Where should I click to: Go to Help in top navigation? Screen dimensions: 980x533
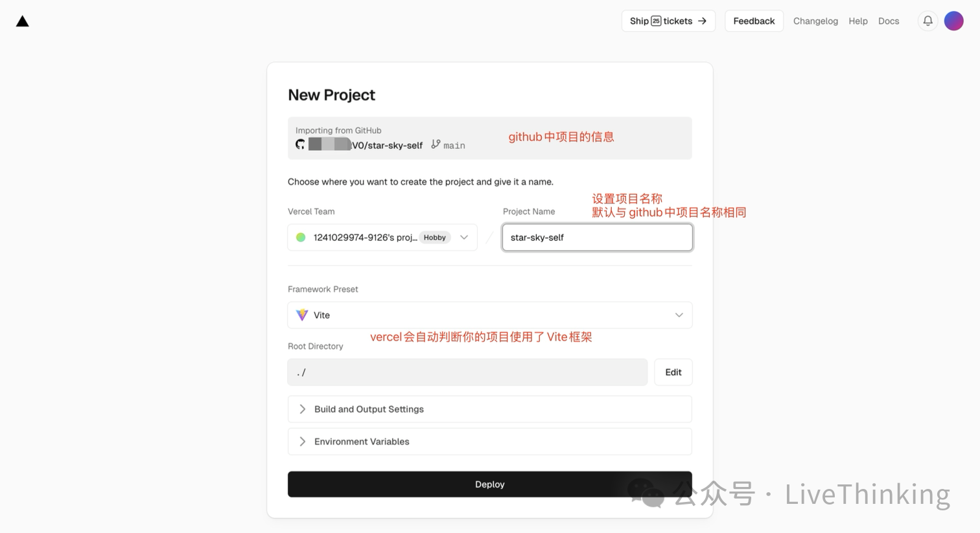coord(857,21)
